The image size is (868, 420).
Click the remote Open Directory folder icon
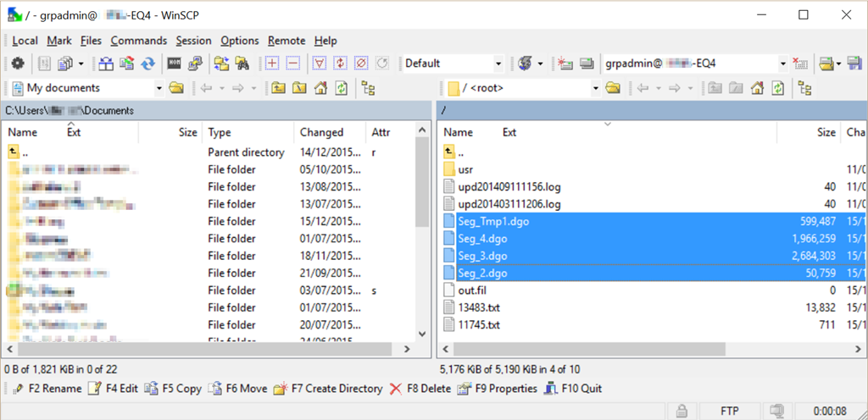[x=612, y=88]
